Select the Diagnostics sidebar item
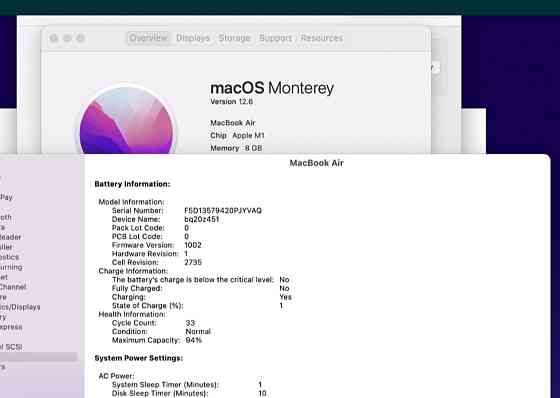The image size is (560, 398). [x=10, y=257]
